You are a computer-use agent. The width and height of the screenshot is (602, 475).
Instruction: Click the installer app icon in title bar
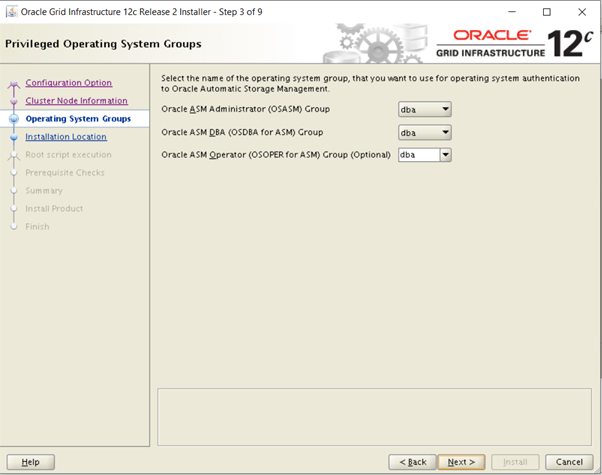(11, 12)
